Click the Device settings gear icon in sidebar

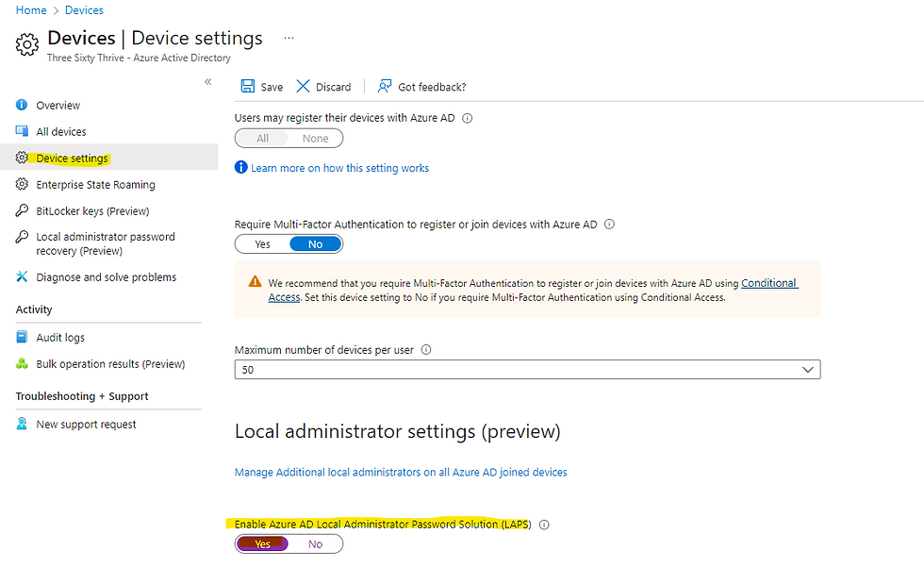click(x=22, y=158)
